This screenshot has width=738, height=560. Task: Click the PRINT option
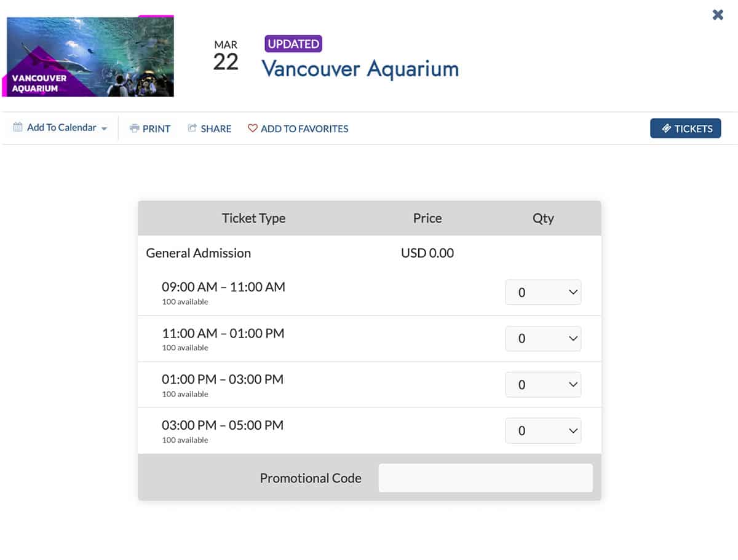[156, 128]
